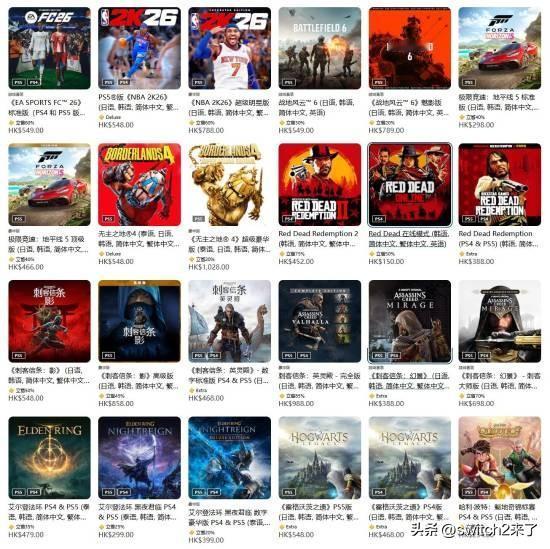This screenshot has height=549, width=550.
Task: Click the PS Plus Extra icon under Hogwarts Legacy PS5
Action: pyautogui.click(x=282, y=527)
